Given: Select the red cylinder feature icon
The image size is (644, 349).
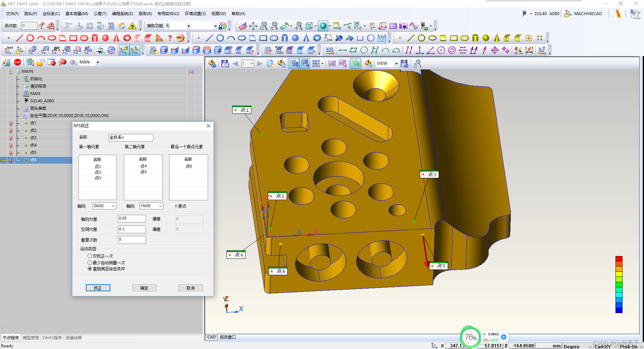Looking at the screenshot, I should pyautogui.click(x=95, y=38).
